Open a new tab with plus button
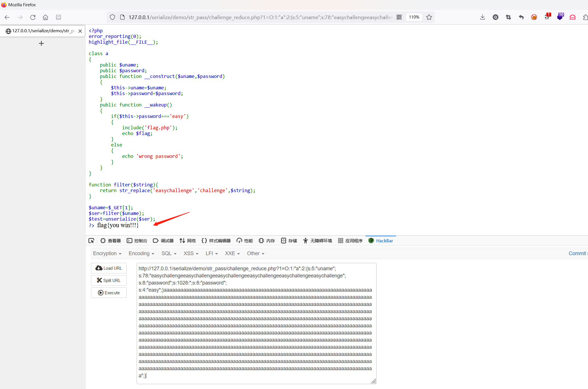The width and height of the screenshot is (588, 389). click(41, 43)
